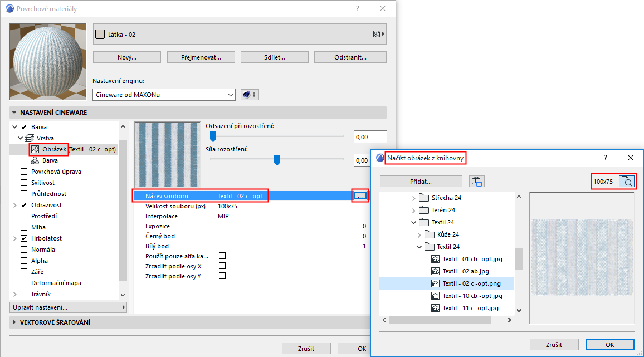Click the Cineware engine info icon button

click(x=250, y=95)
